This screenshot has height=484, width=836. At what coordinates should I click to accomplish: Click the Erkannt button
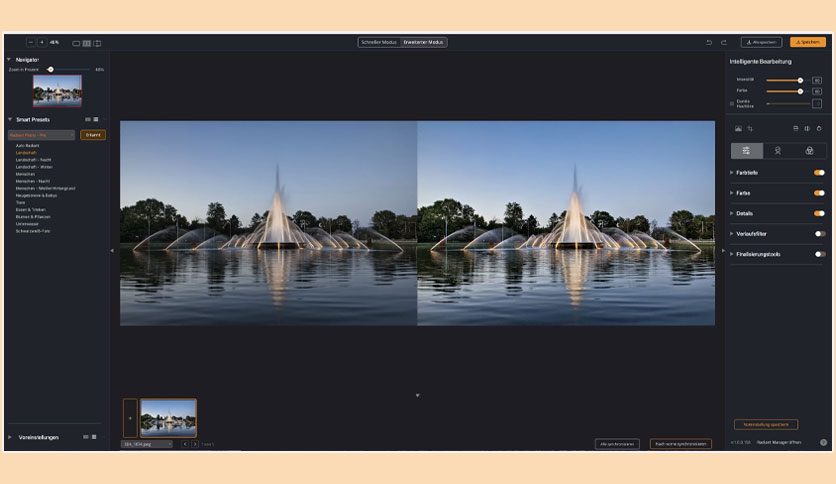click(x=93, y=135)
